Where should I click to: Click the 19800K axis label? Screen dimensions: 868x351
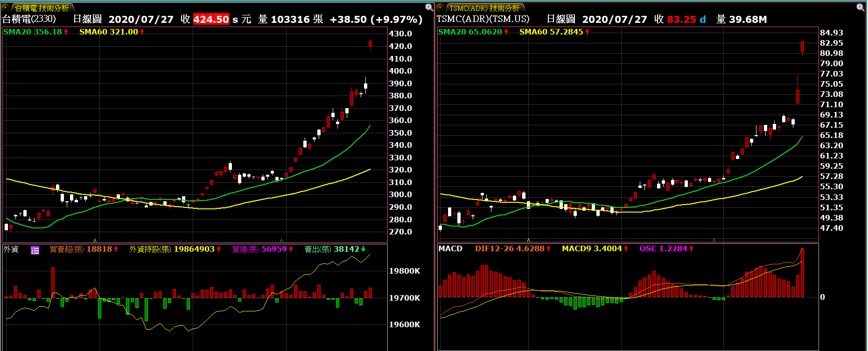[405, 271]
